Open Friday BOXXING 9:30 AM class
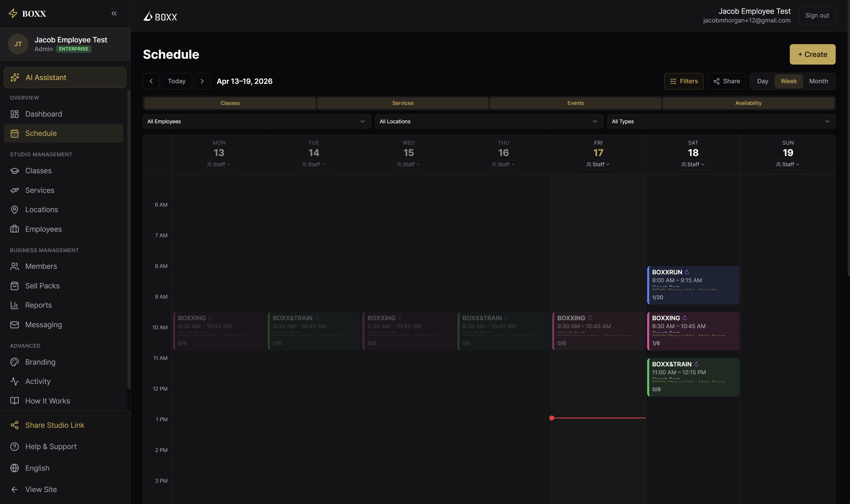This screenshot has width=850, height=504. (598, 331)
